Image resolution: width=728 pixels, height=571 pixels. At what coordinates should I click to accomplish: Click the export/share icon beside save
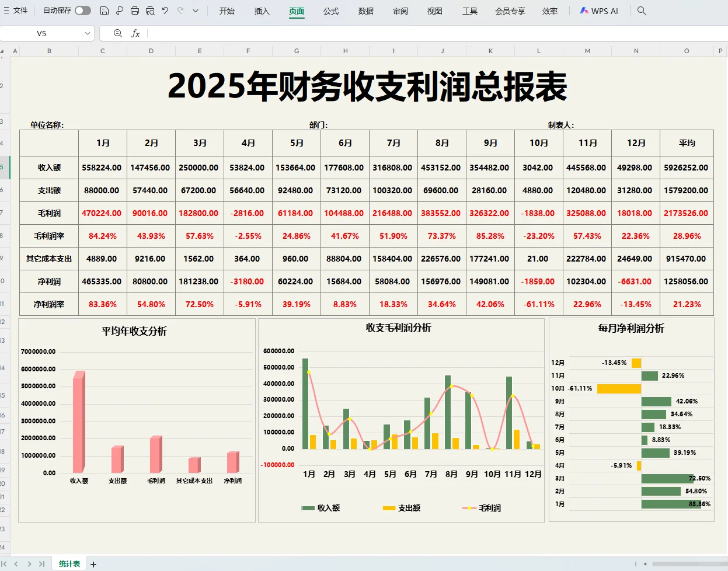click(120, 11)
